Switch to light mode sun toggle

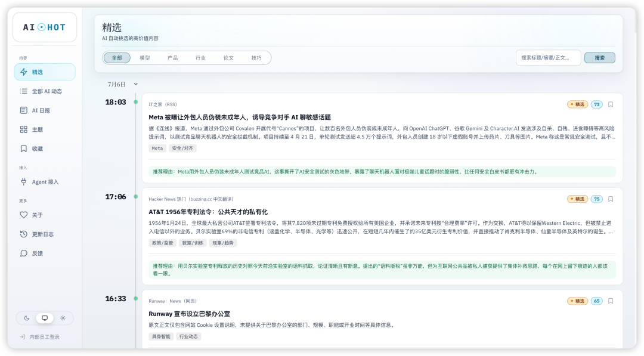[63, 318]
